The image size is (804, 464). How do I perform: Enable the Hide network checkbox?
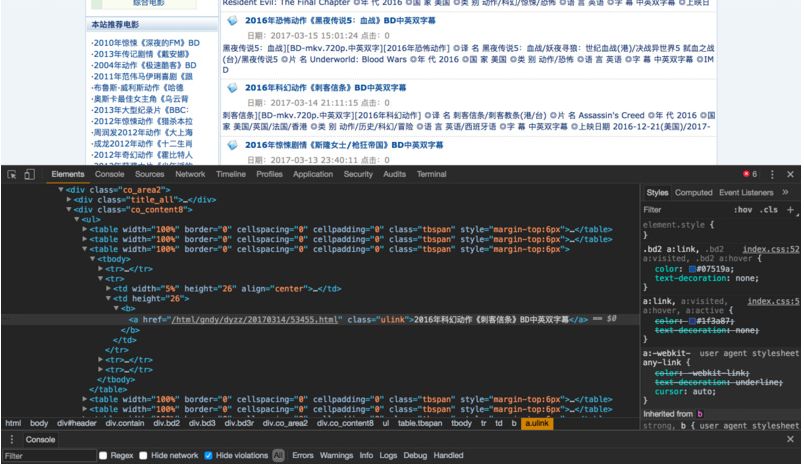143,455
